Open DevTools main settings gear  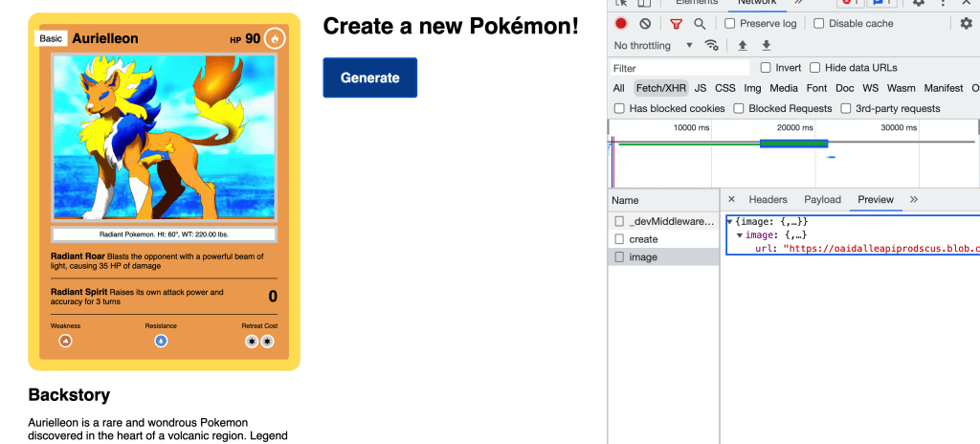point(919,3)
